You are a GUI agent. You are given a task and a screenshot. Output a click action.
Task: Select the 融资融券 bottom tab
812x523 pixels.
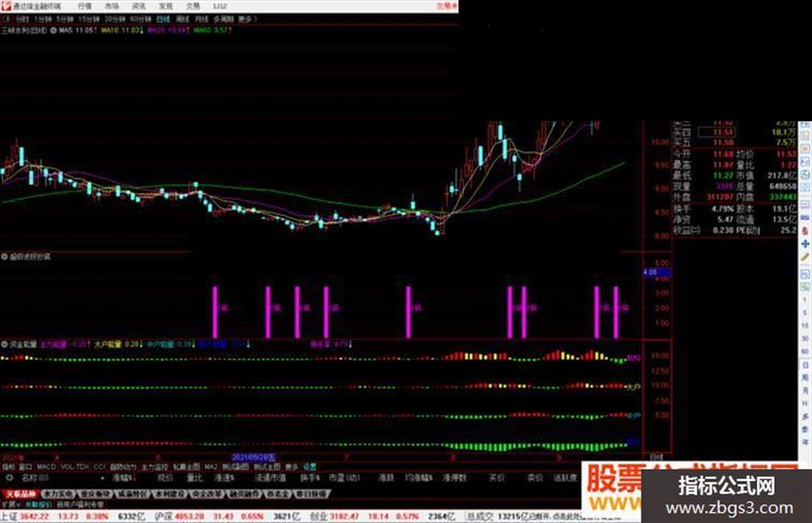(244, 494)
